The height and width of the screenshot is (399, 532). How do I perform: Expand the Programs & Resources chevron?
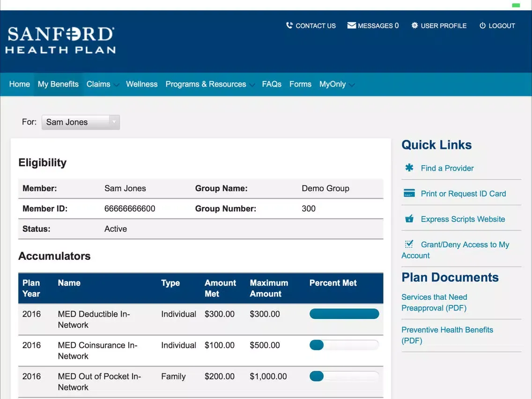click(252, 85)
